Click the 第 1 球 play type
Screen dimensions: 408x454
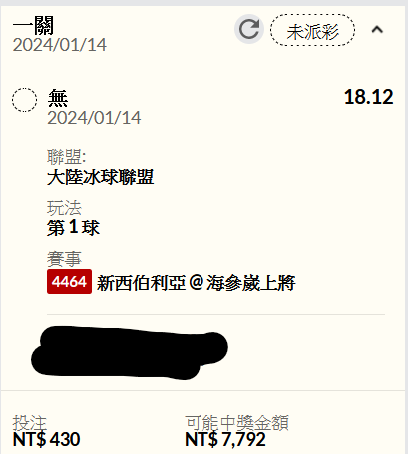(x=73, y=228)
